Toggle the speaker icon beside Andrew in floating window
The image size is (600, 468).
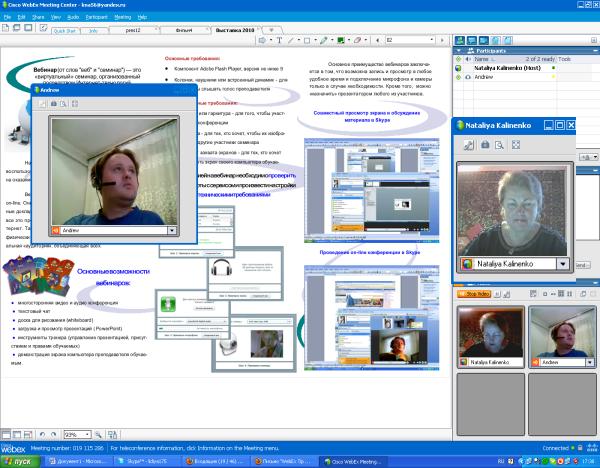point(56,230)
